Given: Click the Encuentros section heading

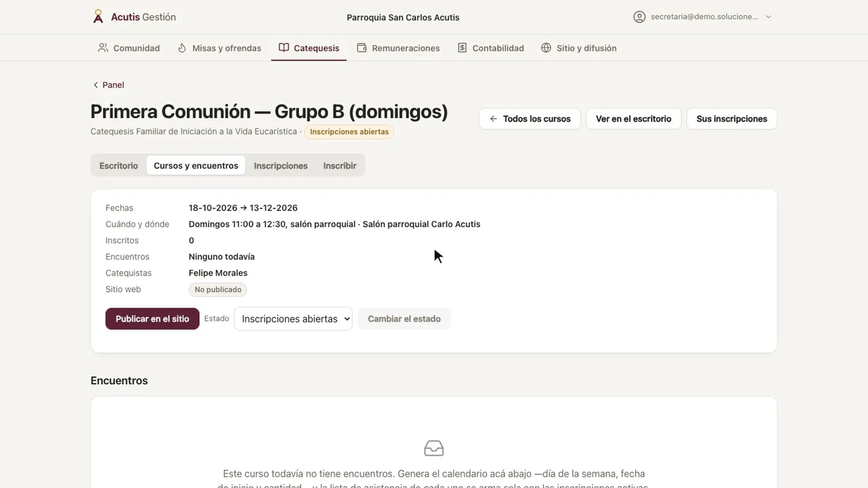Looking at the screenshot, I should tap(119, 381).
